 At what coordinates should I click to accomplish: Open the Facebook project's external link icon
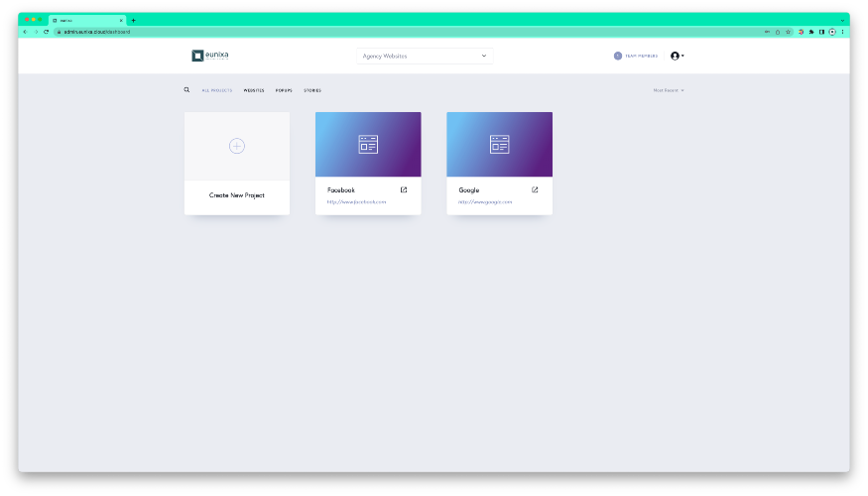point(404,189)
